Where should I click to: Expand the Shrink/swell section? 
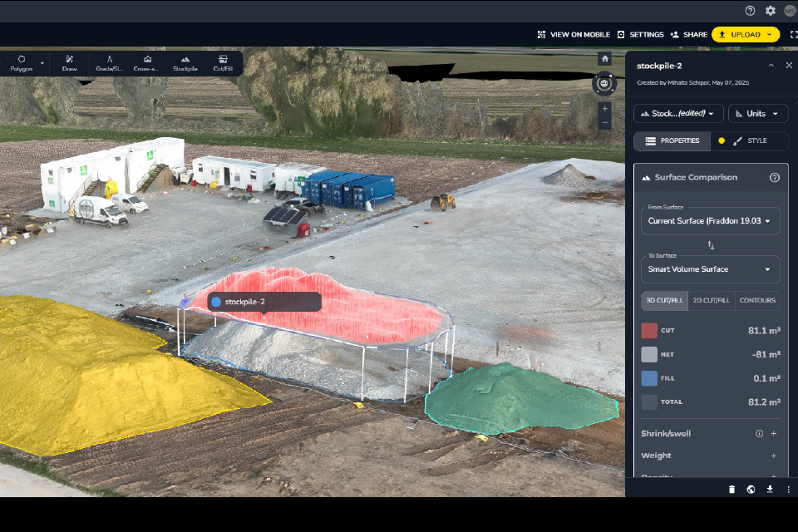[773, 434]
